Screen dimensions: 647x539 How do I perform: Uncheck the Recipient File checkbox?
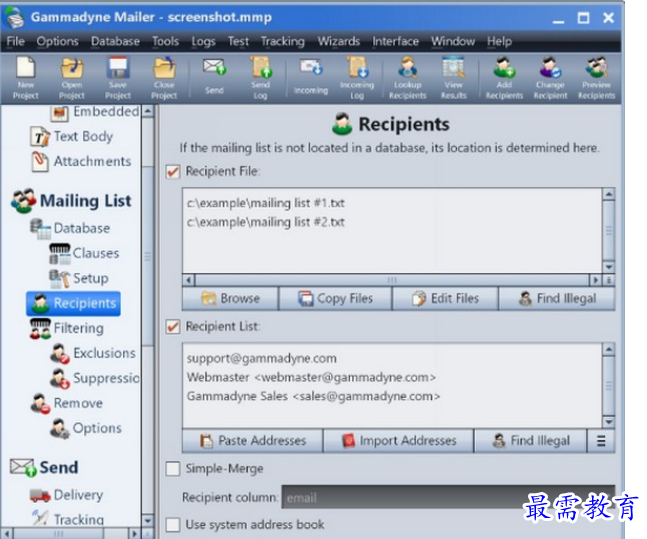pyautogui.click(x=173, y=172)
